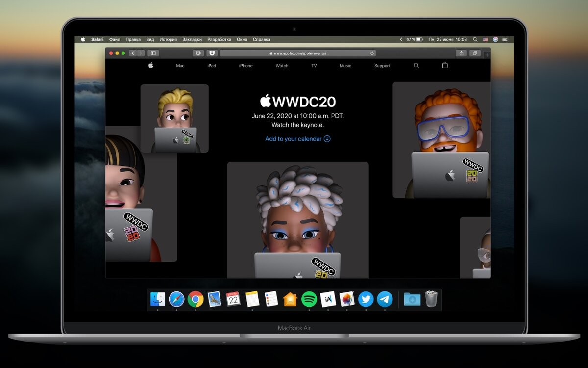Open the Правка menu
This screenshot has width=588, height=368.
[x=133, y=39]
